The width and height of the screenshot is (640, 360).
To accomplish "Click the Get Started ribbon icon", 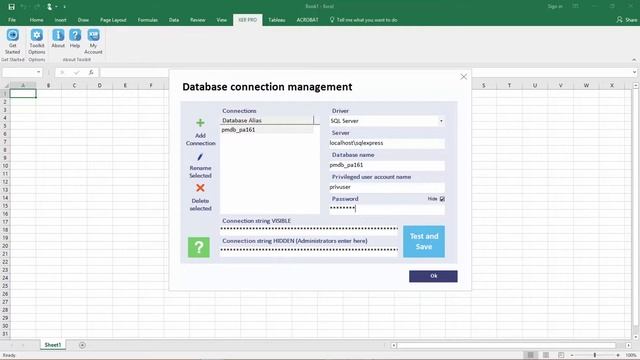I will [13, 42].
